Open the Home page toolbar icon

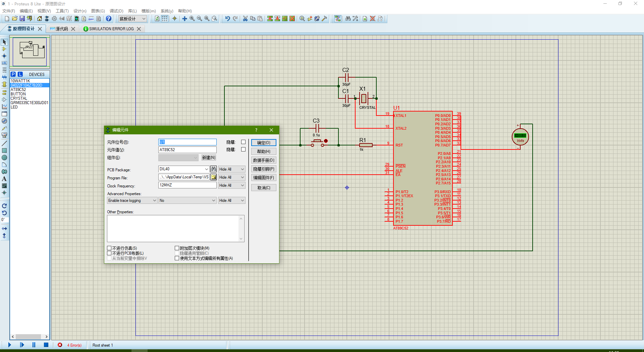pos(40,18)
